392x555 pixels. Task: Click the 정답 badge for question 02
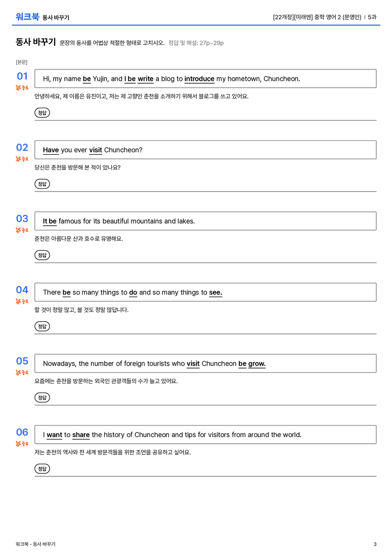click(42, 184)
